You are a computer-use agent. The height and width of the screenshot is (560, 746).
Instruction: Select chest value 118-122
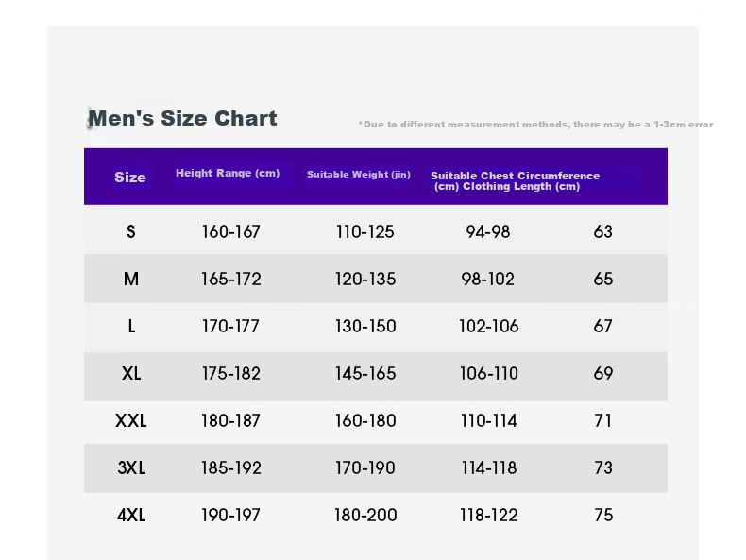tap(488, 516)
